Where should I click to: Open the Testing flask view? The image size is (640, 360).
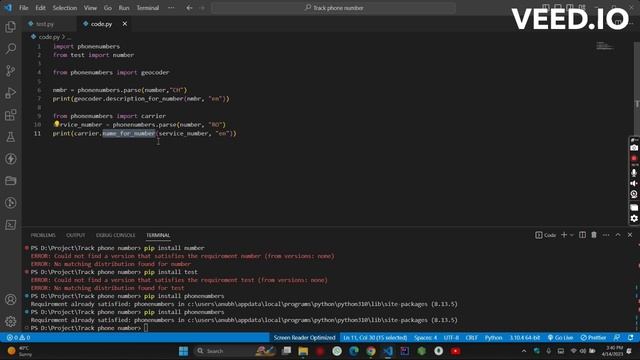[x=11, y=137]
